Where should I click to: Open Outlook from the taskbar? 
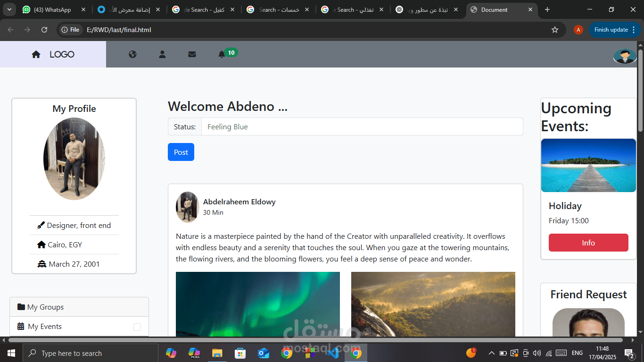click(x=264, y=353)
